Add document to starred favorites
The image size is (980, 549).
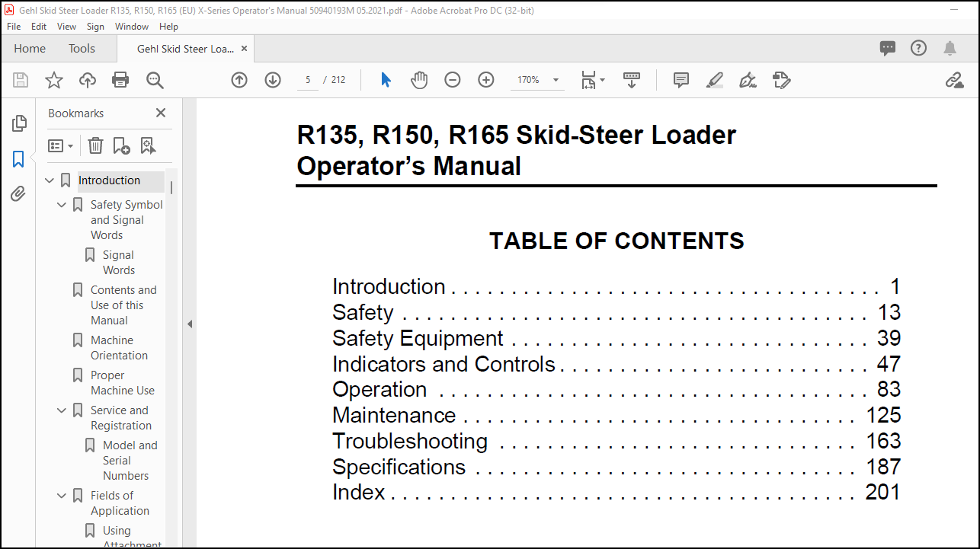[54, 80]
